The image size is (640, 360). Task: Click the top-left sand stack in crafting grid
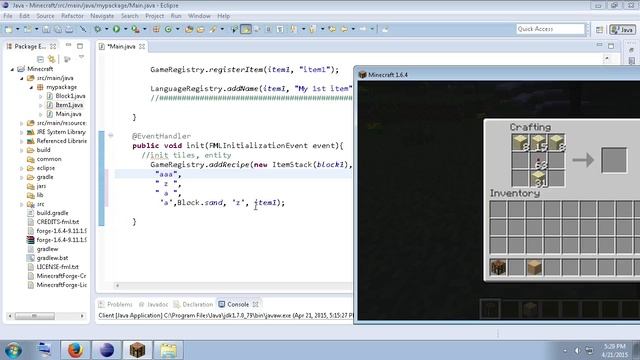(520, 143)
